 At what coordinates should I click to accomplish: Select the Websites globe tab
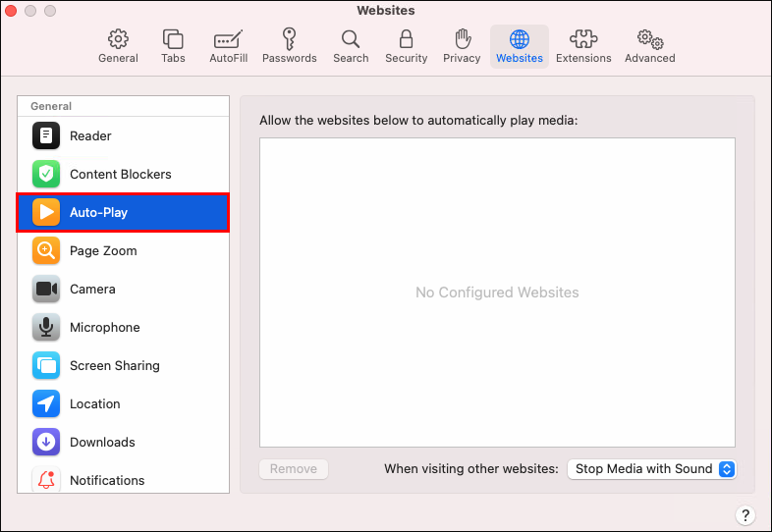[x=520, y=46]
